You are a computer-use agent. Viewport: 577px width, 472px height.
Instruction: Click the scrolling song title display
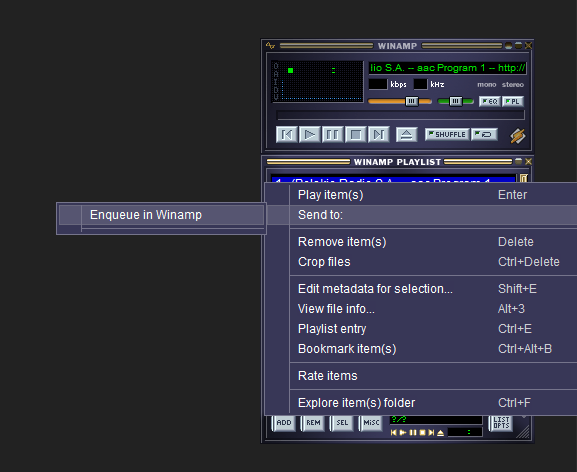click(447, 68)
